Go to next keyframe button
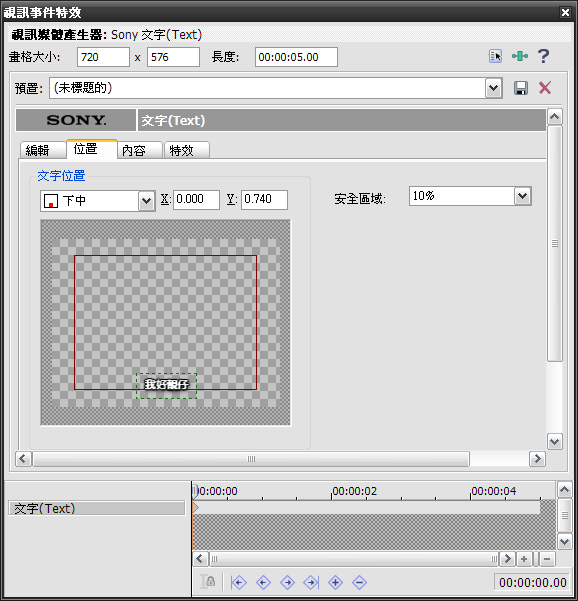The width and height of the screenshot is (578, 601). coord(287,583)
